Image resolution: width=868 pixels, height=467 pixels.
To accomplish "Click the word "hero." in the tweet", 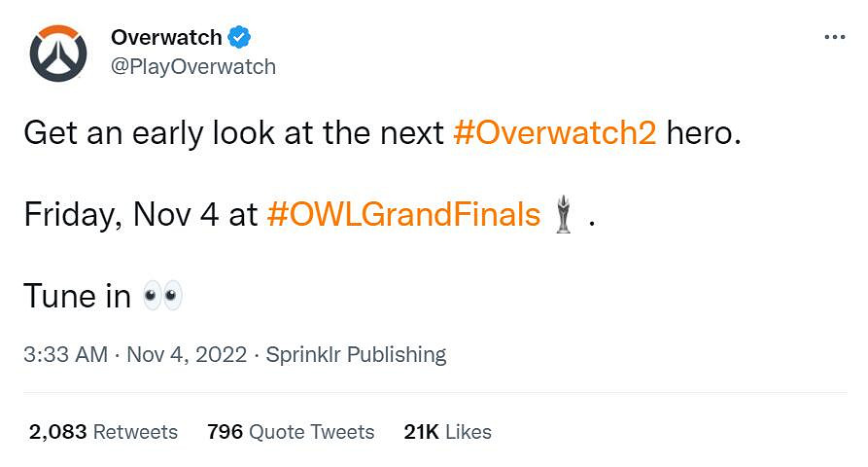I will point(704,132).
